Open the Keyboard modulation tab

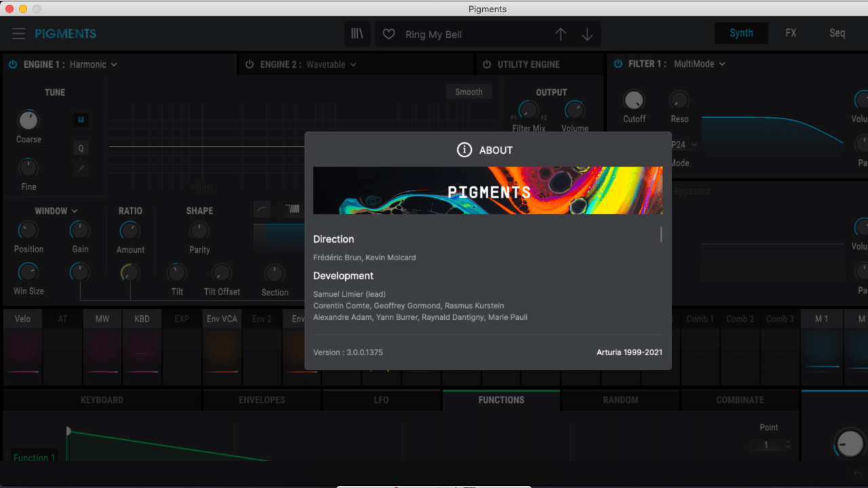point(102,400)
